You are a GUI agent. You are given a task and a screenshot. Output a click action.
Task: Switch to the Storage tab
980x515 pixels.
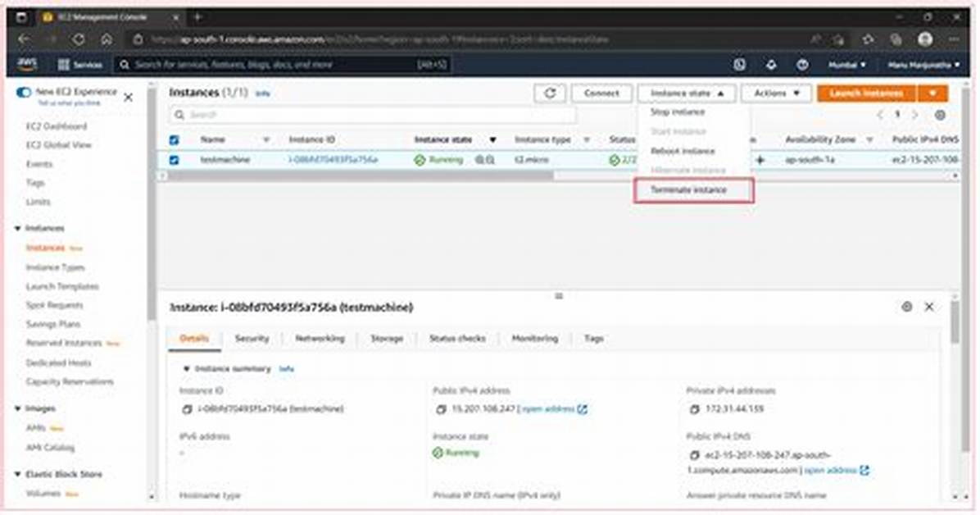[387, 339]
